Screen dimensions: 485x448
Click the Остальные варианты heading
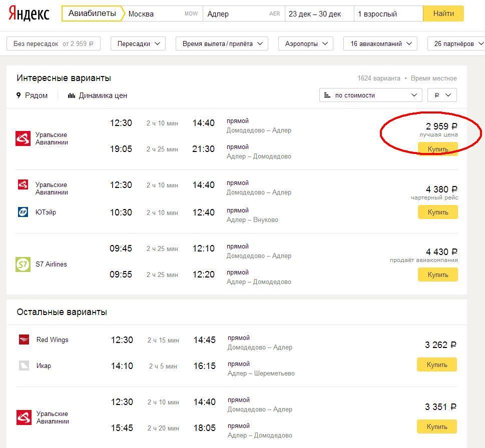point(62,312)
